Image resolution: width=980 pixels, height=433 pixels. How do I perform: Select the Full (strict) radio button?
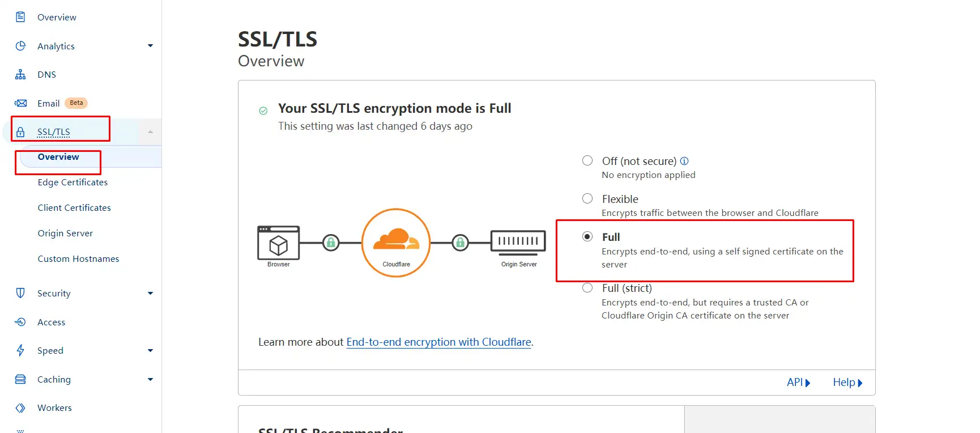tap(587, 287)
